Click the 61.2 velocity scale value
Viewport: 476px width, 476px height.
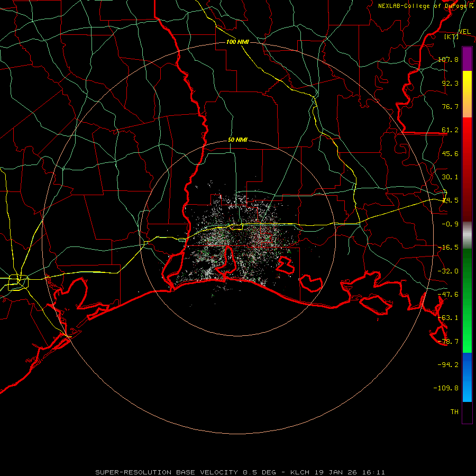(450, 130)
